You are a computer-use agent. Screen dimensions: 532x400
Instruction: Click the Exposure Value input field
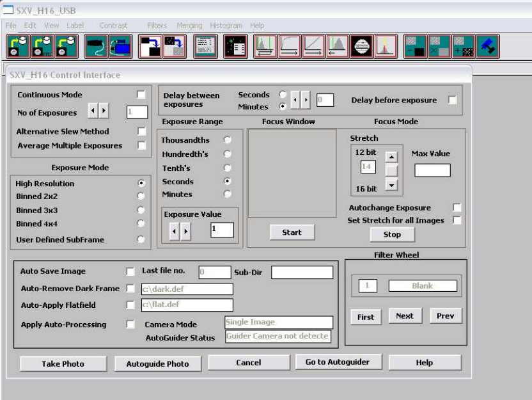222,230
